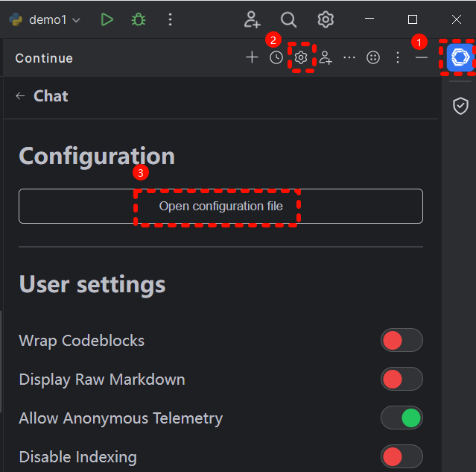
Task: Click the Chat back link text
Action: tap(51, 96)
